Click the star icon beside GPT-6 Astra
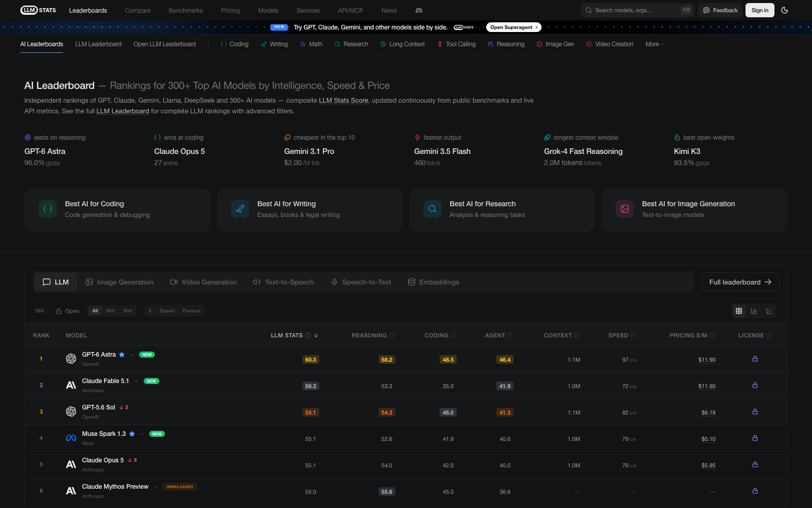This screenshot has height=508, width=812. pos(122,355)
